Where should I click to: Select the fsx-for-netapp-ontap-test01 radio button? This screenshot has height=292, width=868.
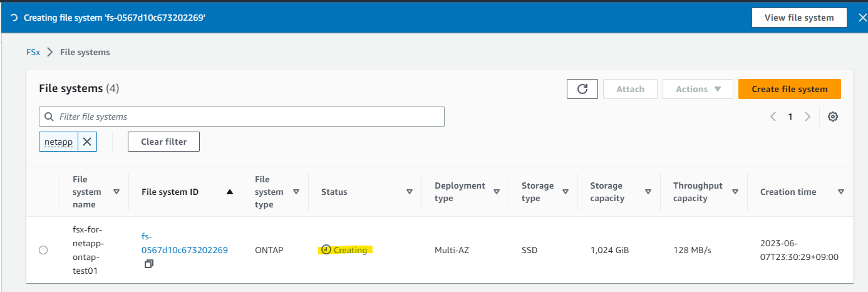point(43,250)
